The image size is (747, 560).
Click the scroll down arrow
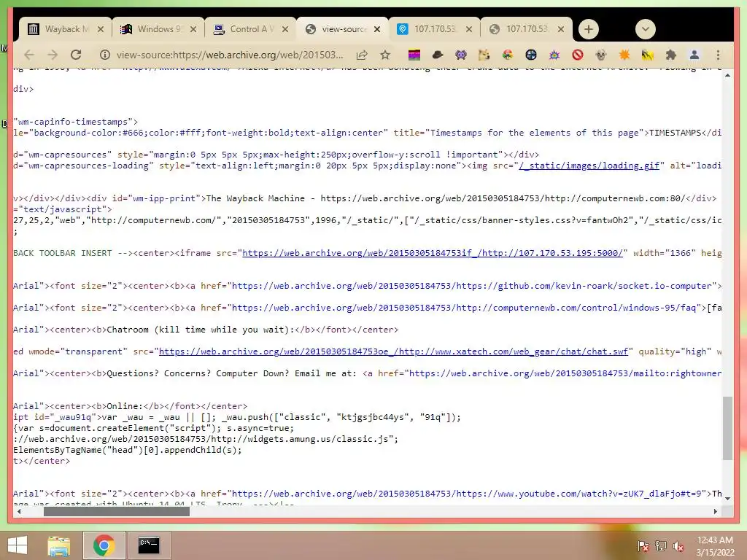tap(727, 499)
